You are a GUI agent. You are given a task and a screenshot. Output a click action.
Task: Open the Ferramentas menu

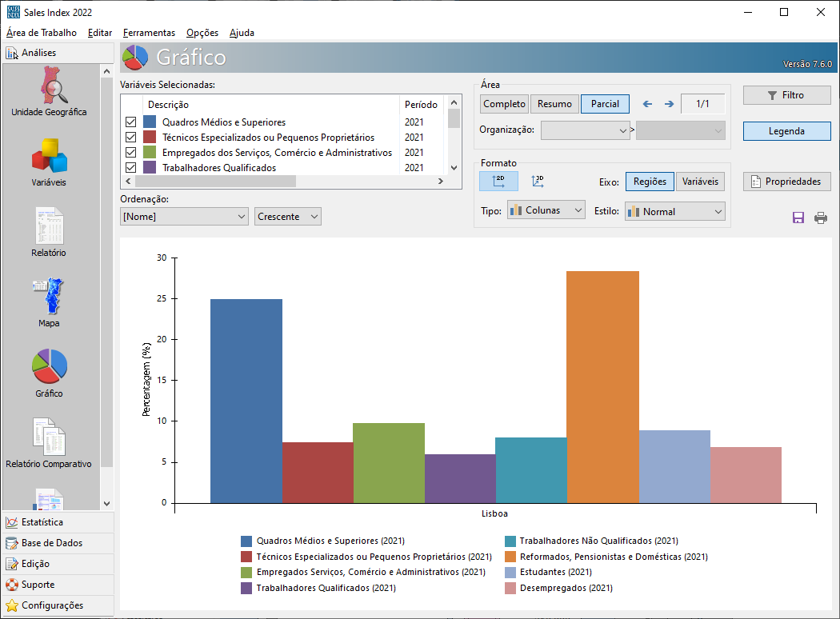(149, 33)
